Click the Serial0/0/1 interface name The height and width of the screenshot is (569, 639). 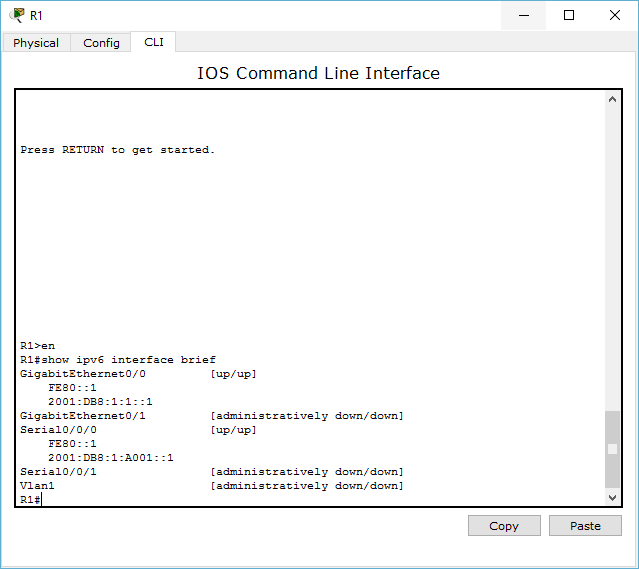(58, 472)
